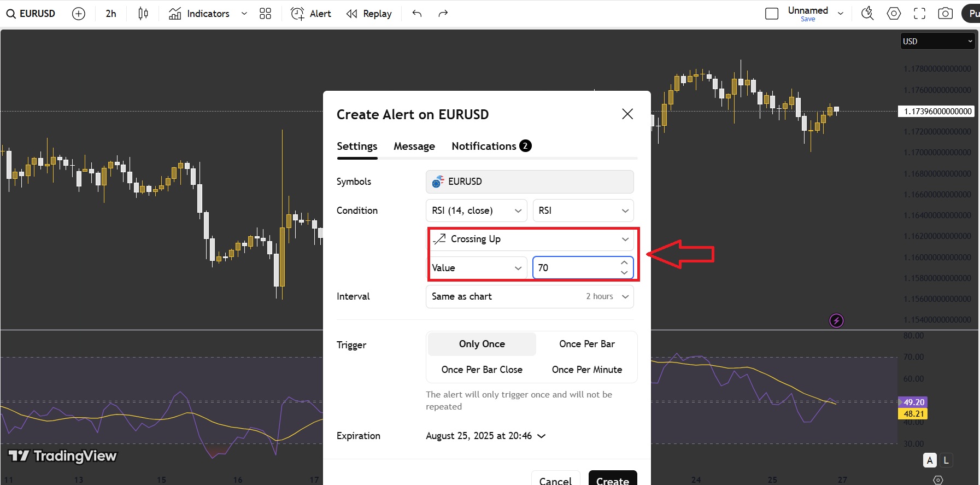
Task: Open chart settings hexagon icon
Action: 894,14
